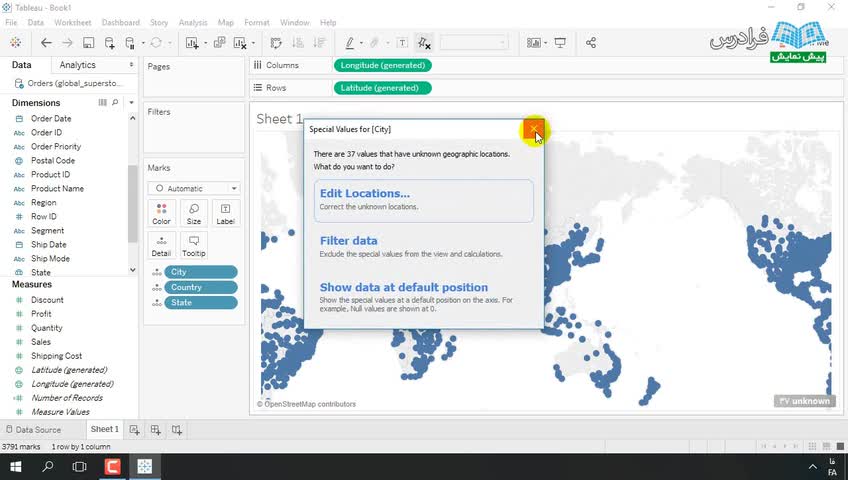Open the Fit view dropdown in toolbar
Image resolution: width=848 pixels, height=480 pixels.
tap(474, 43)
